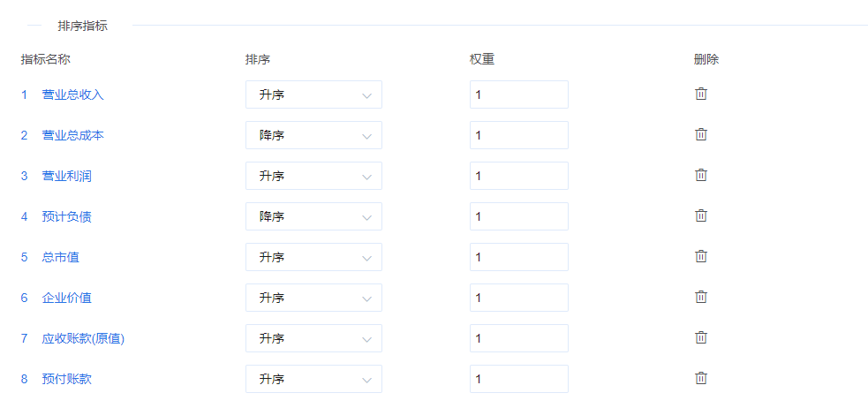868x408 pixels.
Task: Click delete icon for 总市值
Action: point(701,256)
